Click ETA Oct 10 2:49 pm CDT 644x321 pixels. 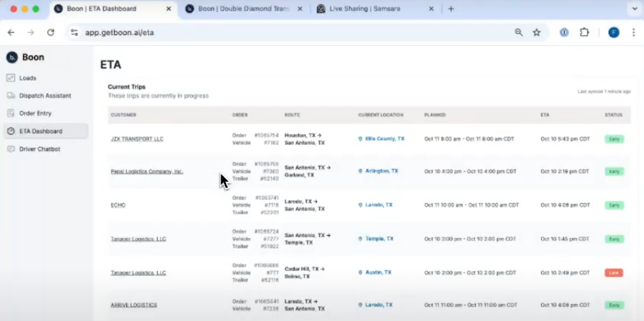click(565, 272)
